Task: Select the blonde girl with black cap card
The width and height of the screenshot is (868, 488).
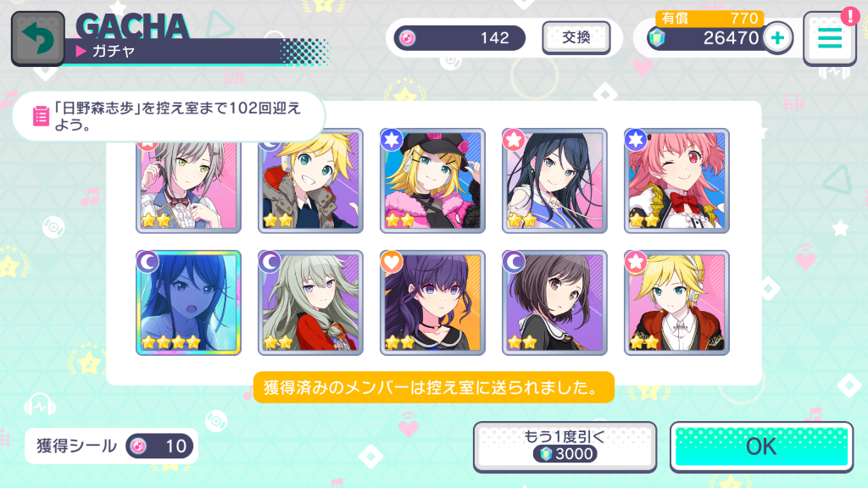Action: point(432,181)
